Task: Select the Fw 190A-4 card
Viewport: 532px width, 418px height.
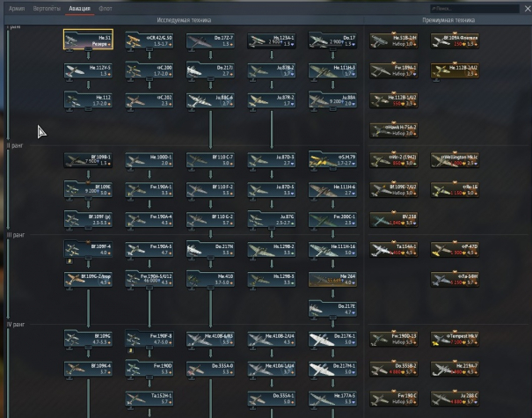Action: click(x=149, y=220)
